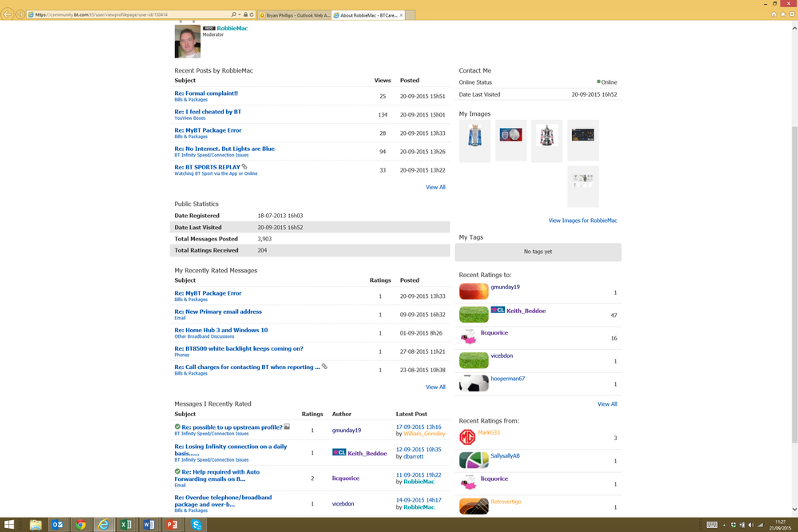798x532 pixels.
Task: Open 'Re: Losing Infinity connection on a daily basis' message
Action: [231, 450]
